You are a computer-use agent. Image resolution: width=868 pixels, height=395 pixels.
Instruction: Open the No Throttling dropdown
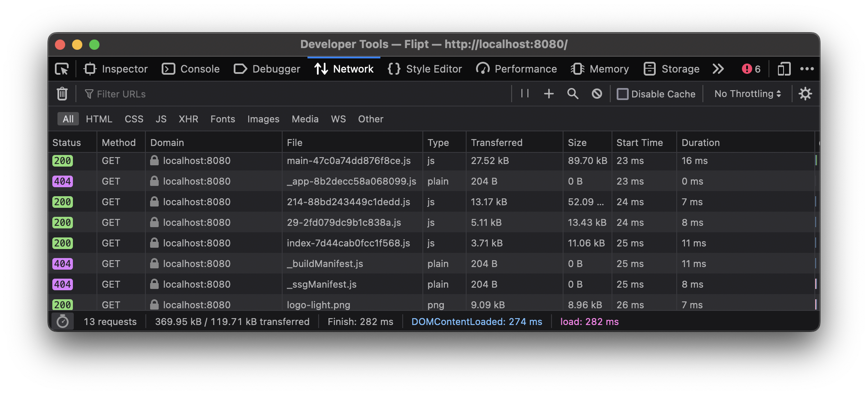pos(747,94)
